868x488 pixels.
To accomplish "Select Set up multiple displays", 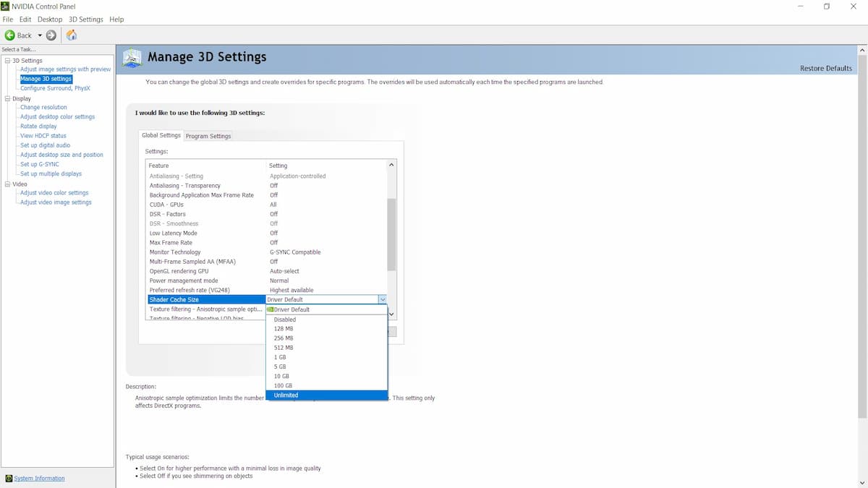I will pos(51,174).
